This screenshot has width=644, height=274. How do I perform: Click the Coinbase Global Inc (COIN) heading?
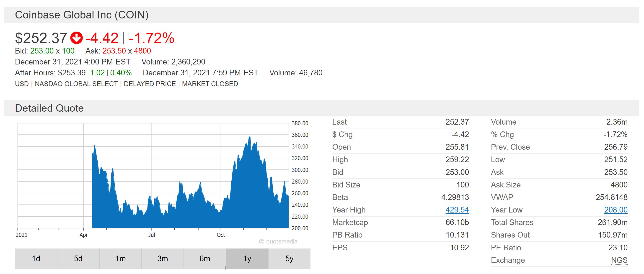coord(82,15)
